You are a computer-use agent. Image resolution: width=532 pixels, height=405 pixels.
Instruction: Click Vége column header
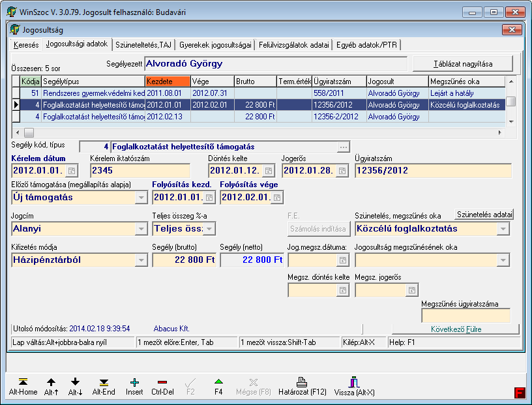point(213,82)
